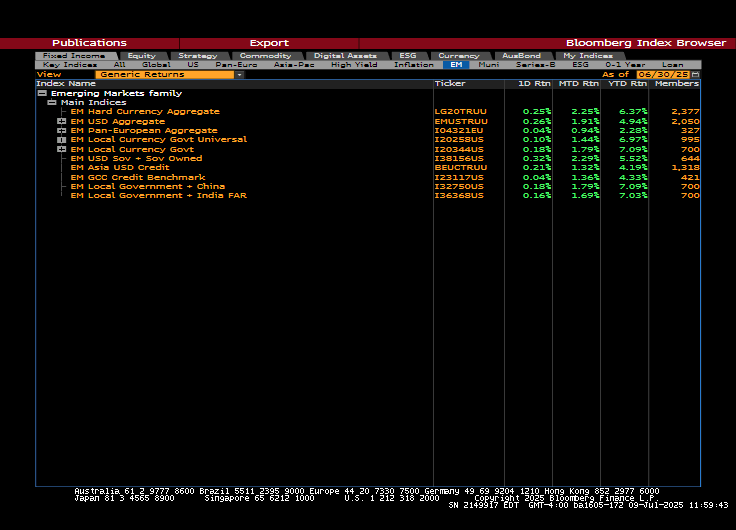Viewport: 736px width, 530px height.
Task: Select the Digital Assets tab
Action: [345, 56]
